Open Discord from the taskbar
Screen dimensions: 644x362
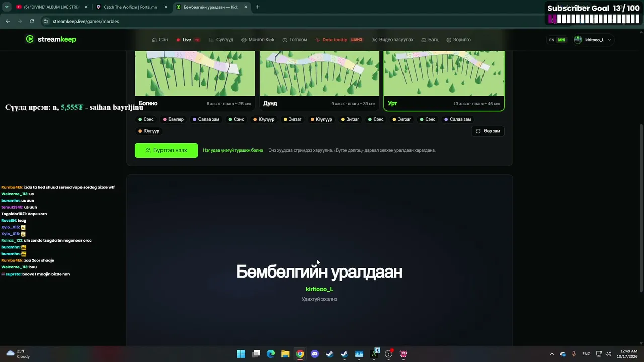tap(315, 354)
